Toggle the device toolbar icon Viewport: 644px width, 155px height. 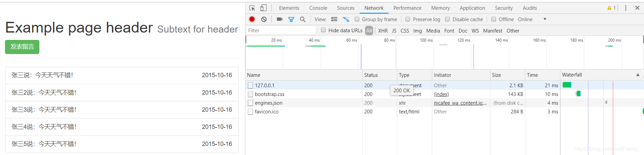pos(264,8)
